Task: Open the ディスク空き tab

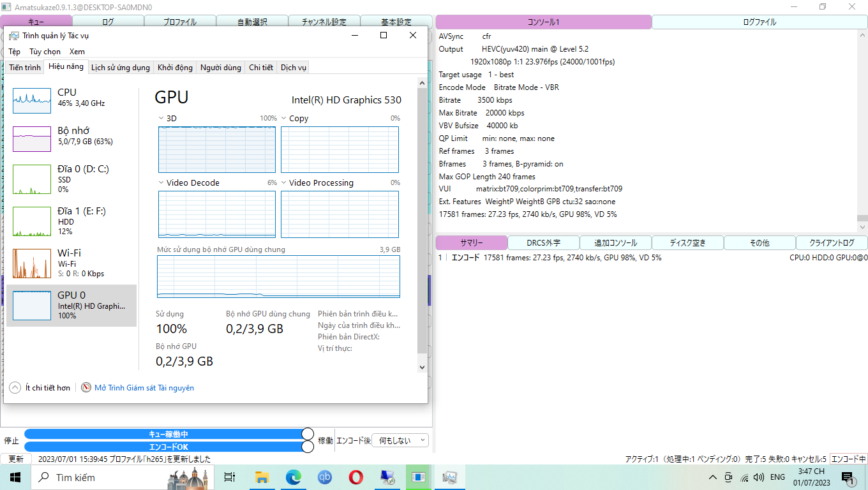Action: pos(688,242)
